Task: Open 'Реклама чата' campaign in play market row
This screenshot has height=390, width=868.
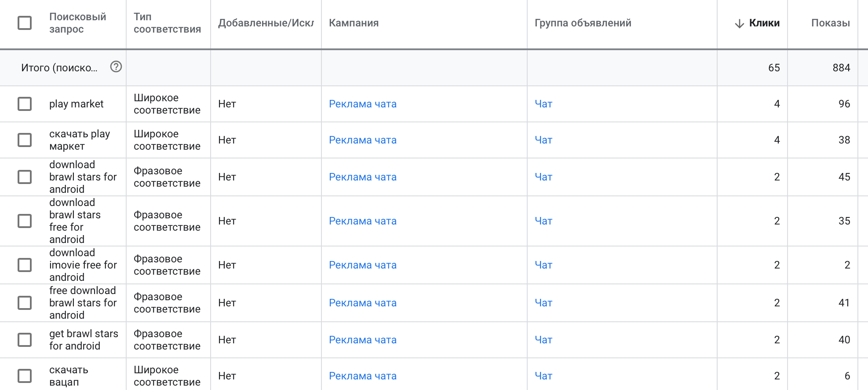Action: point(363,104)
